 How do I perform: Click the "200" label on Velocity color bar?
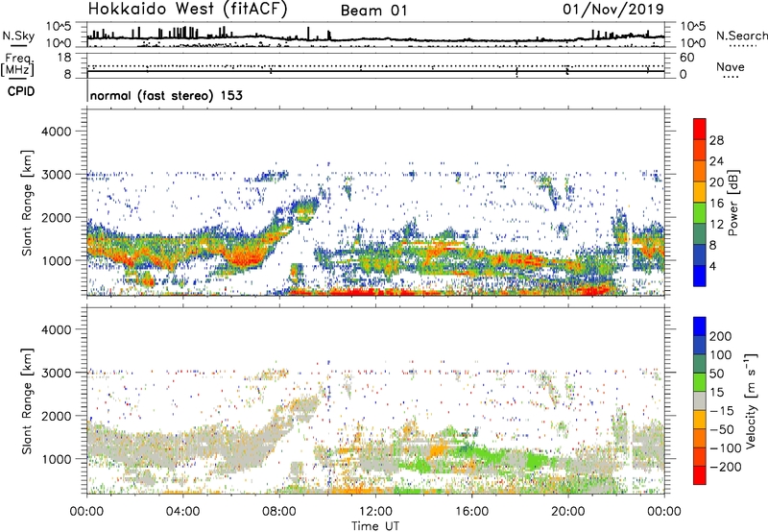click(721, 336)
